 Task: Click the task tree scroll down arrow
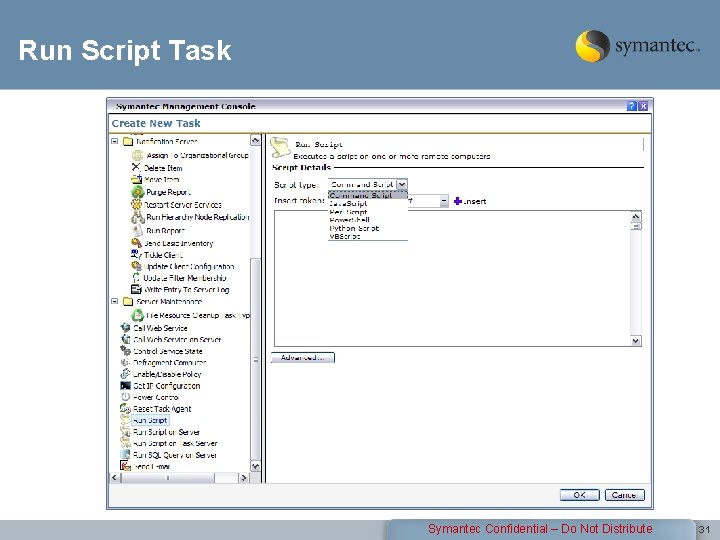(x=255, y=466)
